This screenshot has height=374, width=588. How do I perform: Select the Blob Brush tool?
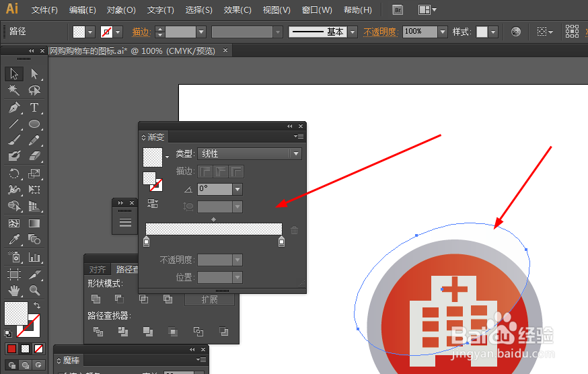tap(14, 155)
